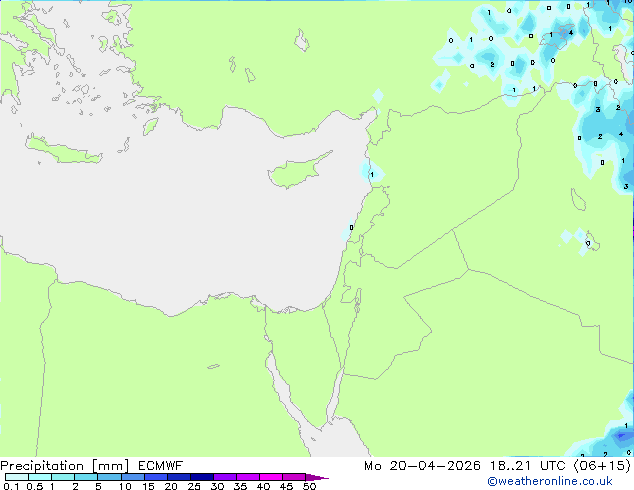
Task: Click the 35–40 mm legend color swatch
Action: pos(247,477)
